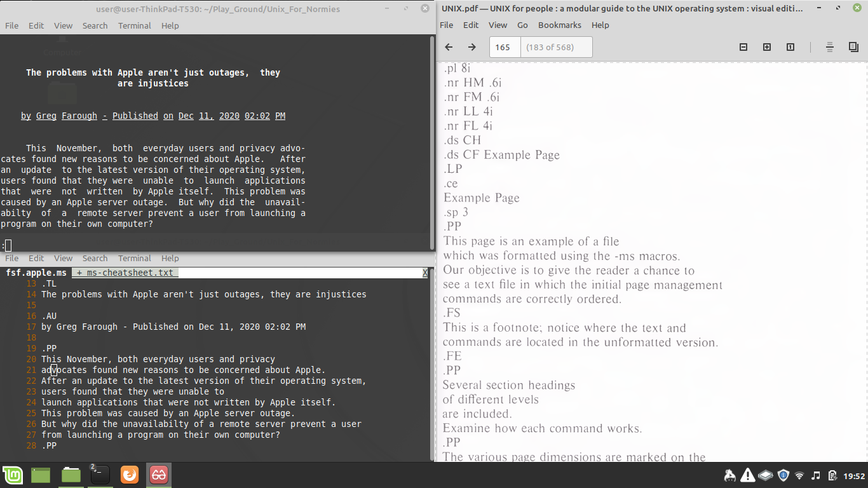868x488 pixels.
Task: Open Help menu in PDF viewer
Action: click(600, 25)
